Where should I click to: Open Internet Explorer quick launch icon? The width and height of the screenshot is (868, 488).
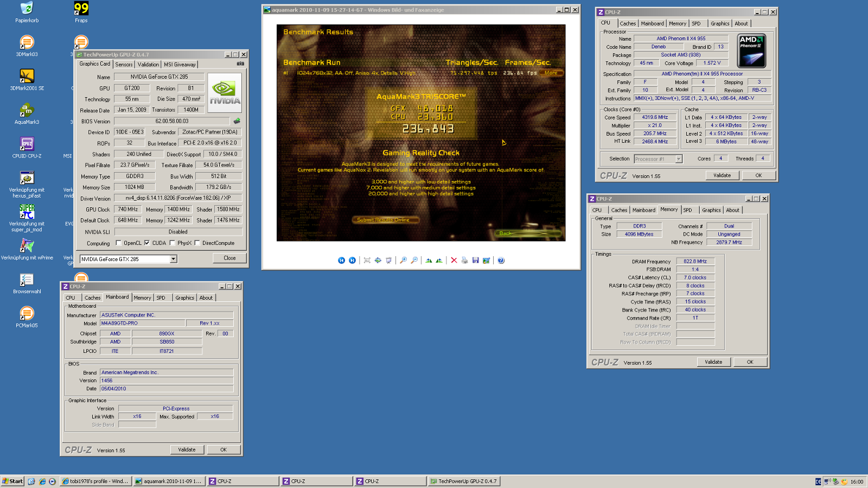point(42,481)
